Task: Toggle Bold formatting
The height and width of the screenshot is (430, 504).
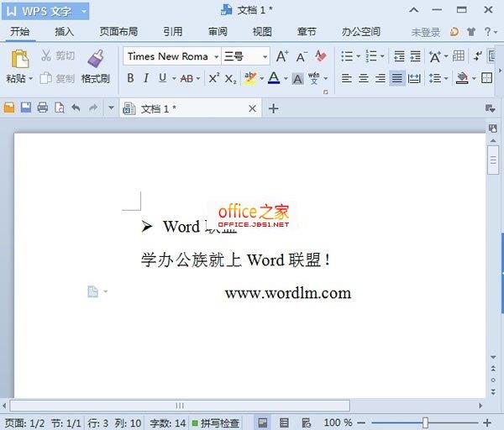Action: point(130,78)
